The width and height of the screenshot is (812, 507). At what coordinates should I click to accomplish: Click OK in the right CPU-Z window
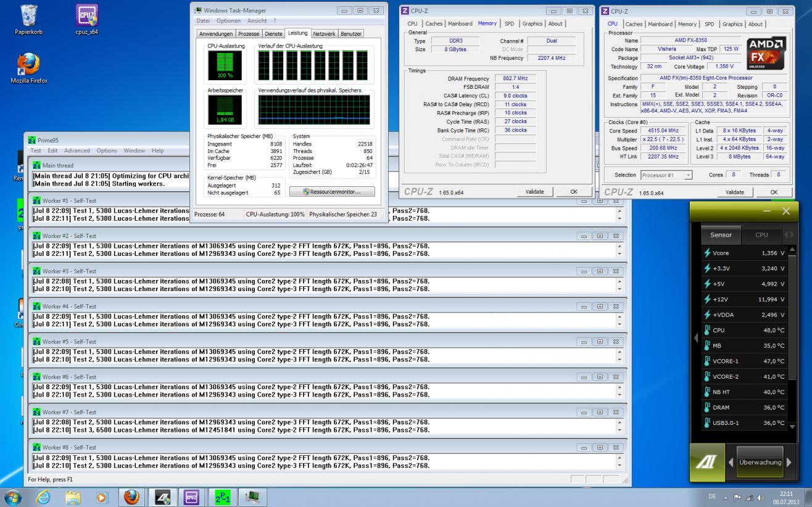tap(774, 192)
